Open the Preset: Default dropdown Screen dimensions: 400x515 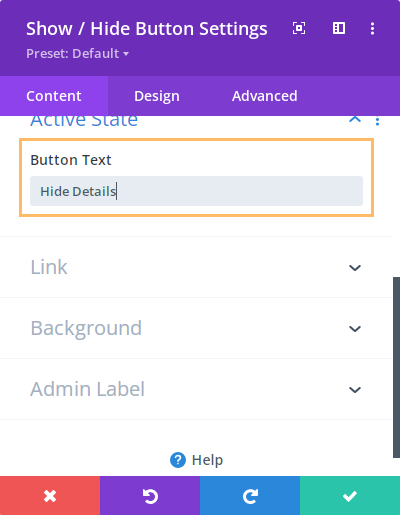point(77,53)
